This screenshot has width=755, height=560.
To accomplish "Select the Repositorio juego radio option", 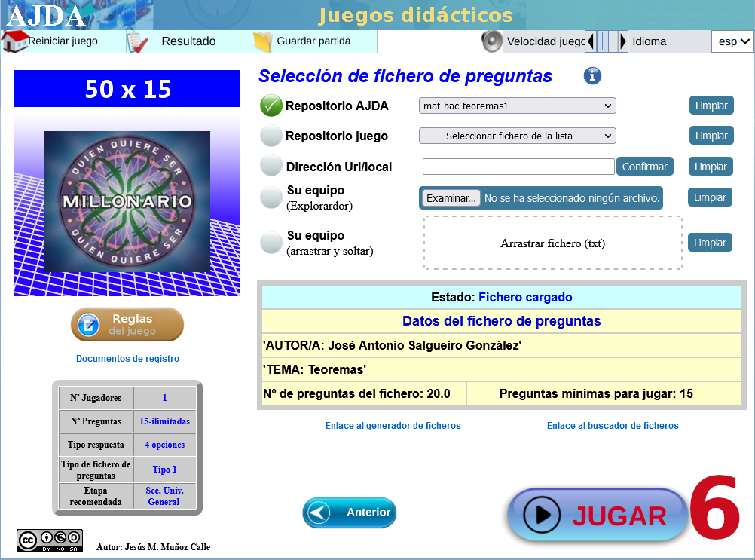I will pos(271,136).
